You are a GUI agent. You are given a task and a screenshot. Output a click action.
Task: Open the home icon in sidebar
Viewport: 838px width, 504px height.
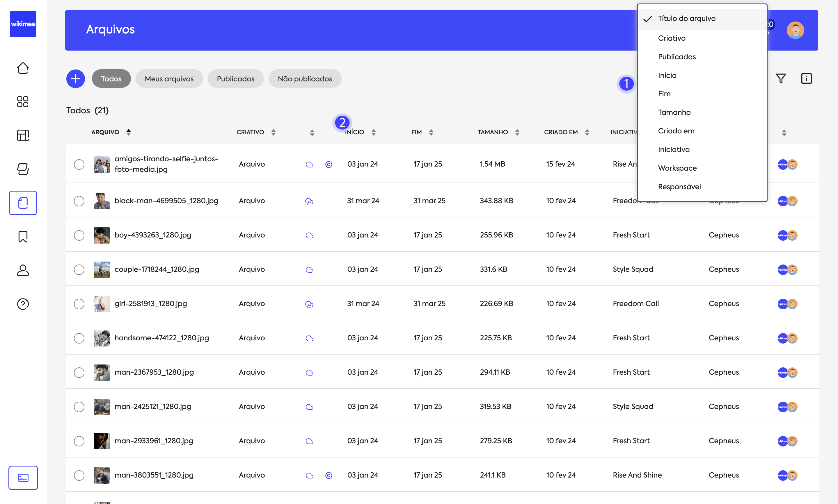tap(23, 68)
